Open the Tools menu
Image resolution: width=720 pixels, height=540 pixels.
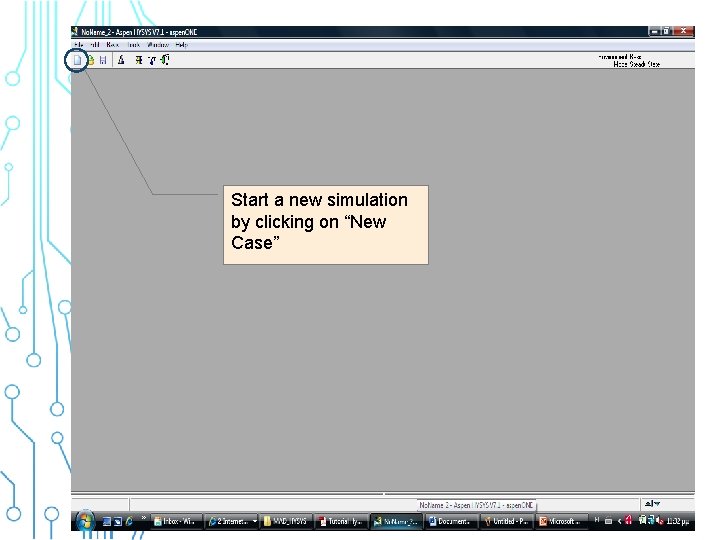pyautogui.click(x=133, y=45)
